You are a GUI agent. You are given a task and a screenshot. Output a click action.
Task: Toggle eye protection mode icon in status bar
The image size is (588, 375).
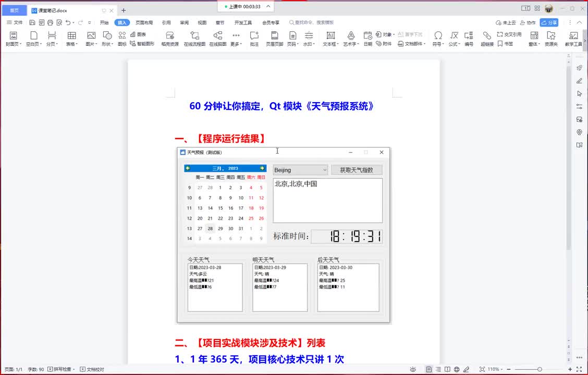tap(413, 369)
